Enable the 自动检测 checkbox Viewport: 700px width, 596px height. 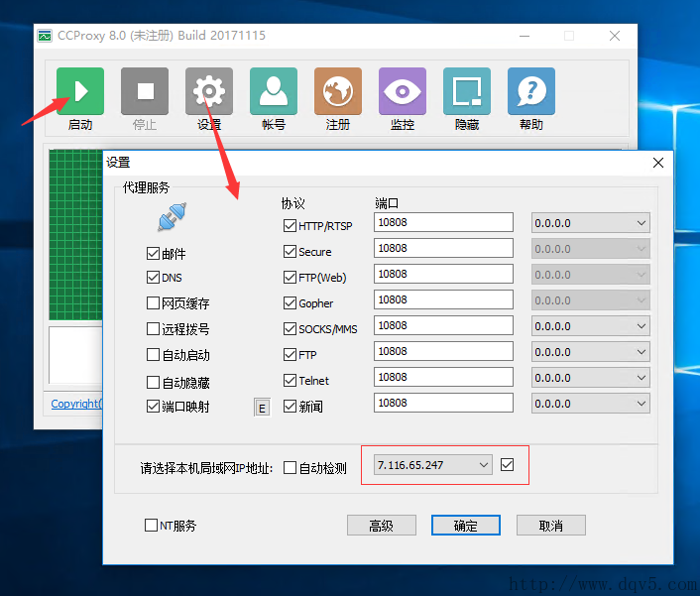(x=290, y=468)
